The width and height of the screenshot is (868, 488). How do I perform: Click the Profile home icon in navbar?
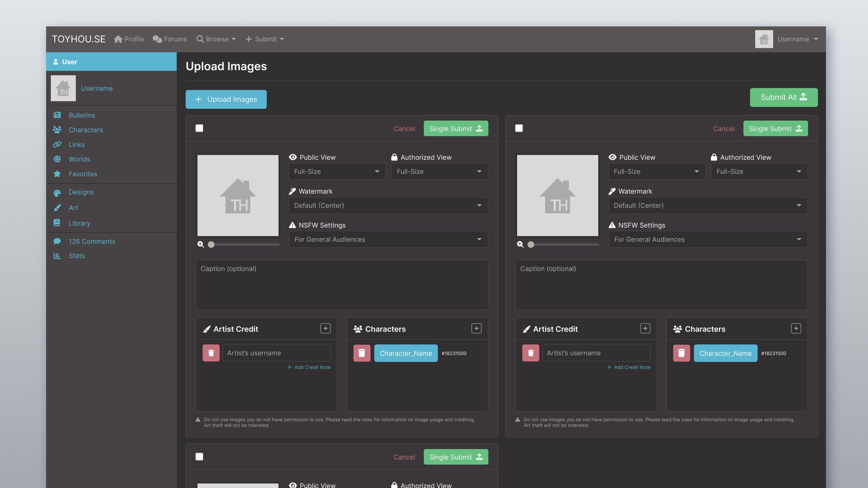[118, 39]
